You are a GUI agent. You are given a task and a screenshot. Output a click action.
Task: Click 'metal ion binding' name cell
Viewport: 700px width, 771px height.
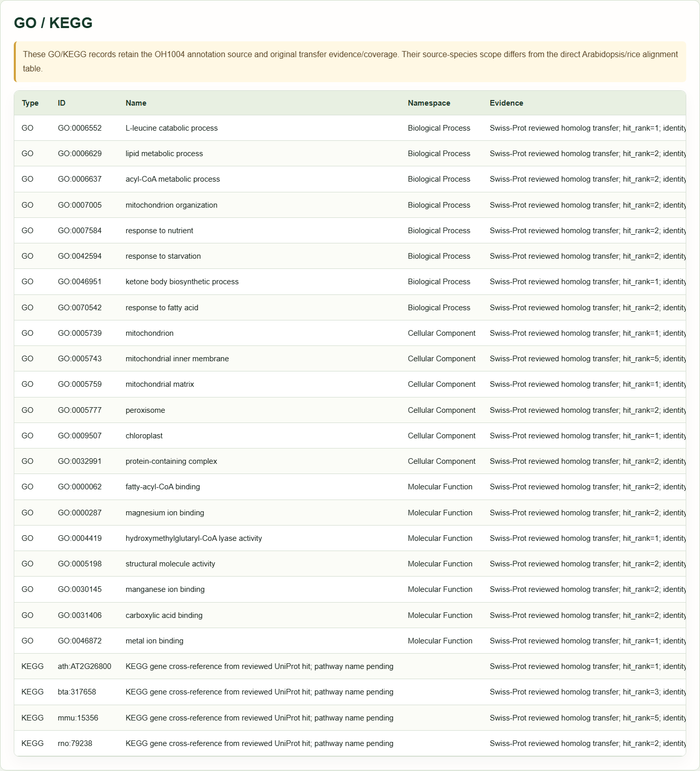pos(155,641)
